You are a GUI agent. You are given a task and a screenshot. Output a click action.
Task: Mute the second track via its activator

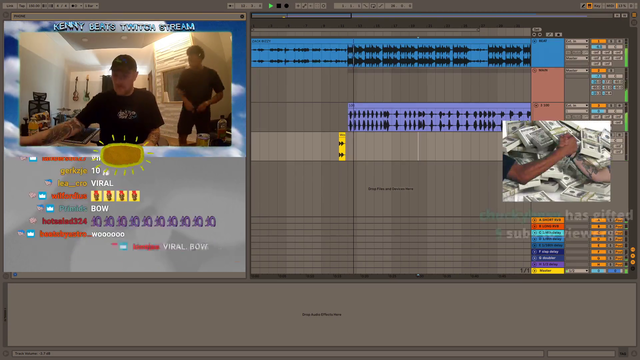coord(599,70)
